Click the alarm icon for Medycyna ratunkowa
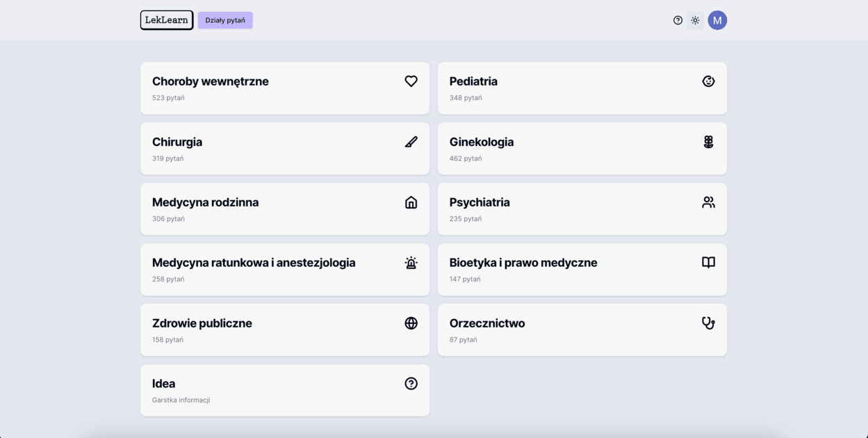 point(411,263)
